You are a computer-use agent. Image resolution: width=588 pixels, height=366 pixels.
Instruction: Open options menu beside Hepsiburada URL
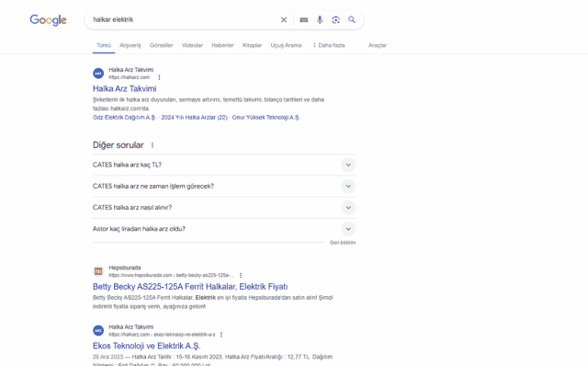pyautogui.click(x=241, y=275)
